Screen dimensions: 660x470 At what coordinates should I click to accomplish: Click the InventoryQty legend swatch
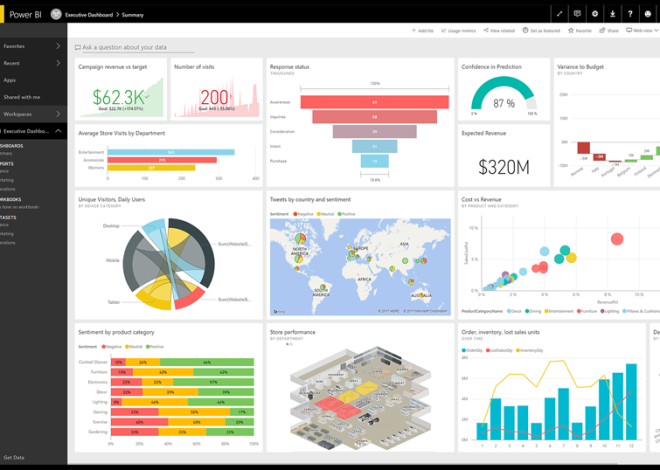(518, 350)
